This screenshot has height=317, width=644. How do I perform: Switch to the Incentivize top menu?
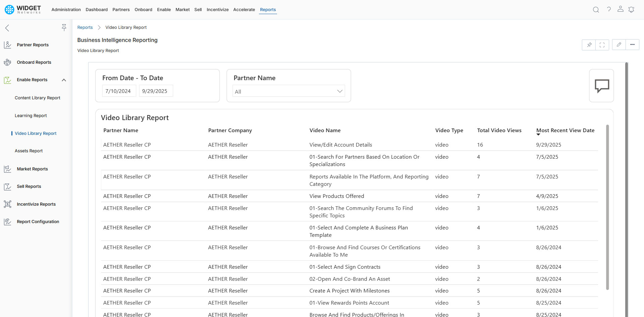217,10
